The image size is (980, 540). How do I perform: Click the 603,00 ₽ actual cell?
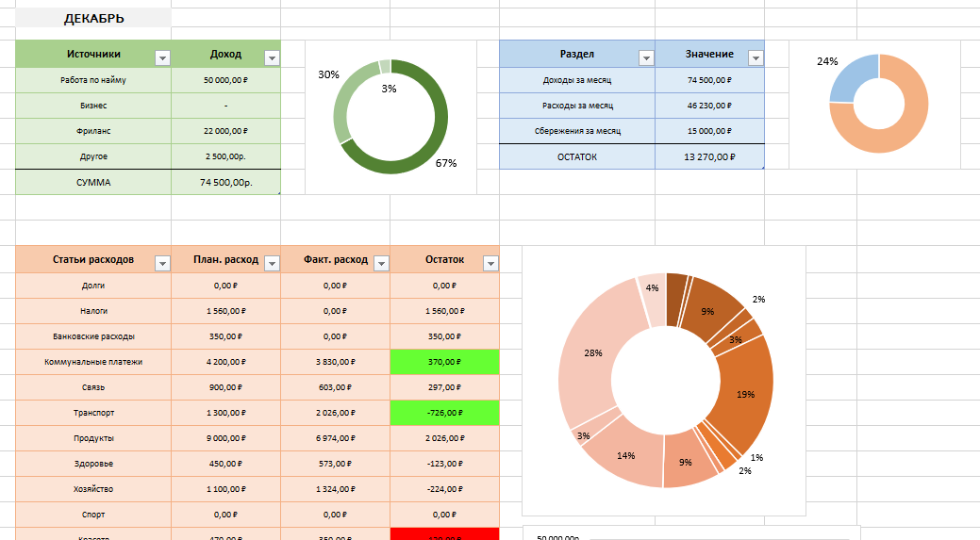coord(336,387)
